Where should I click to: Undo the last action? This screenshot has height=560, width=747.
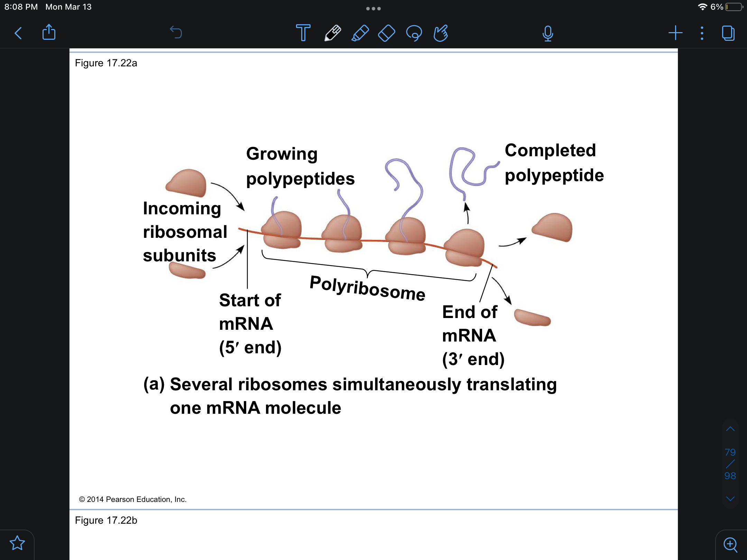[x=176, y=32]
